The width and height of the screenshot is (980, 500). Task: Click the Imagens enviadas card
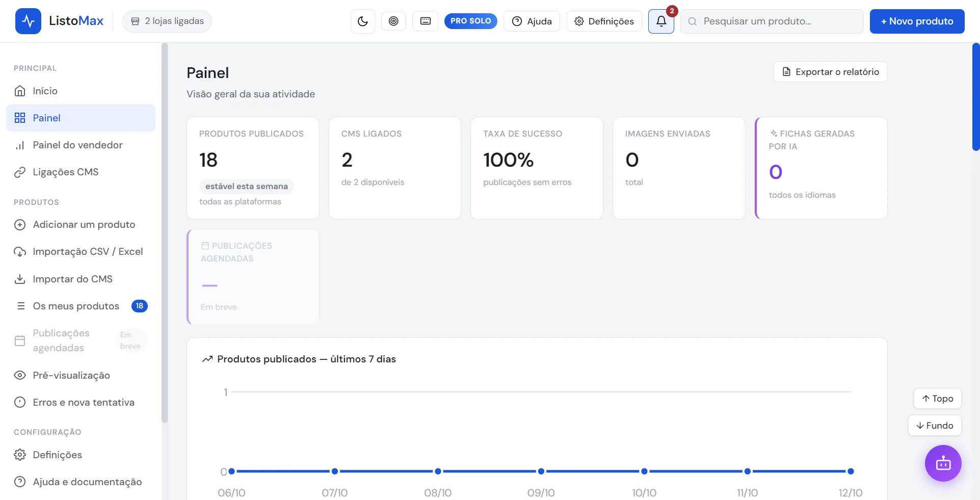(679, 168)
